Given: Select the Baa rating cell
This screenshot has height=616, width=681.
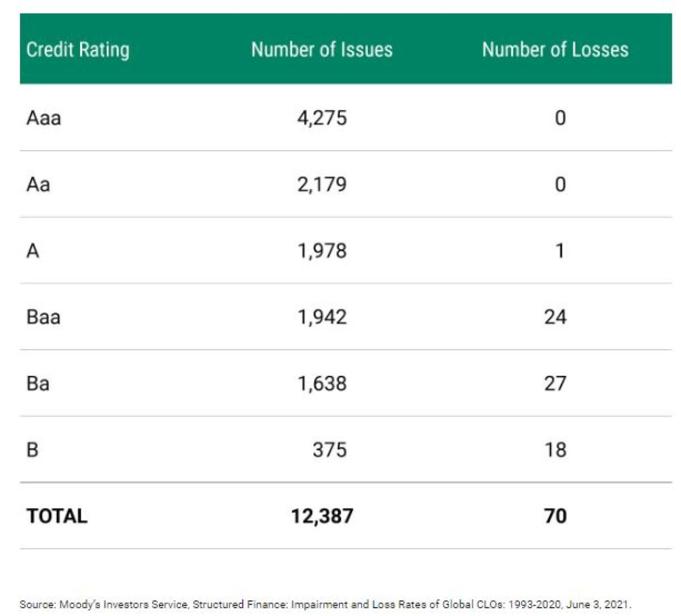Looking at the screenshot, I should point(43,317).
